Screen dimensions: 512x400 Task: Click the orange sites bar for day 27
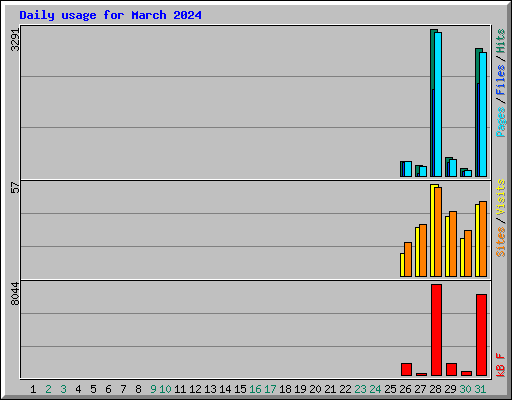tap(423, 250)
